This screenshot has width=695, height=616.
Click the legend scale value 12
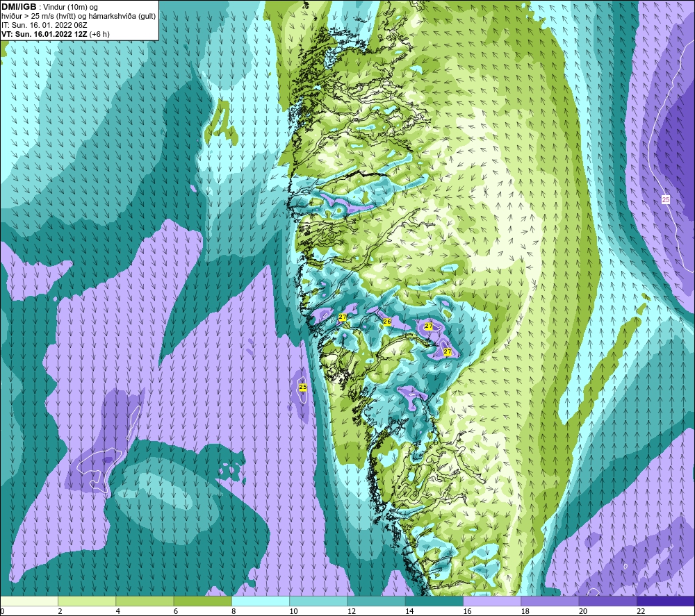tap(352, 612)
